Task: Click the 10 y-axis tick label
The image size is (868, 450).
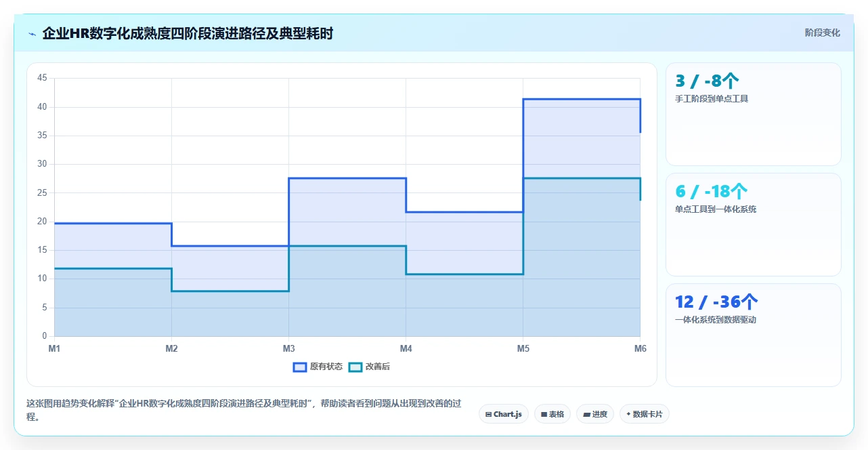Action: (42, 279)
